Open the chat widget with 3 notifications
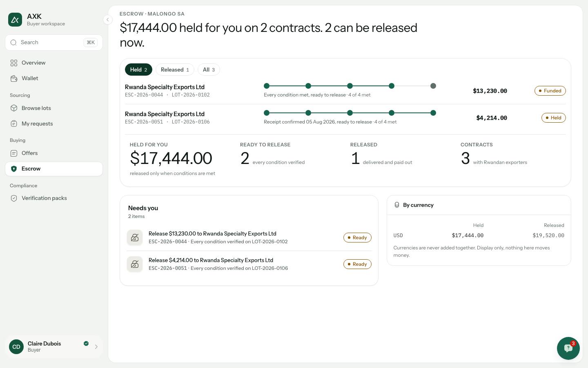Screen dimensions: 588x368 pos(568,348)
